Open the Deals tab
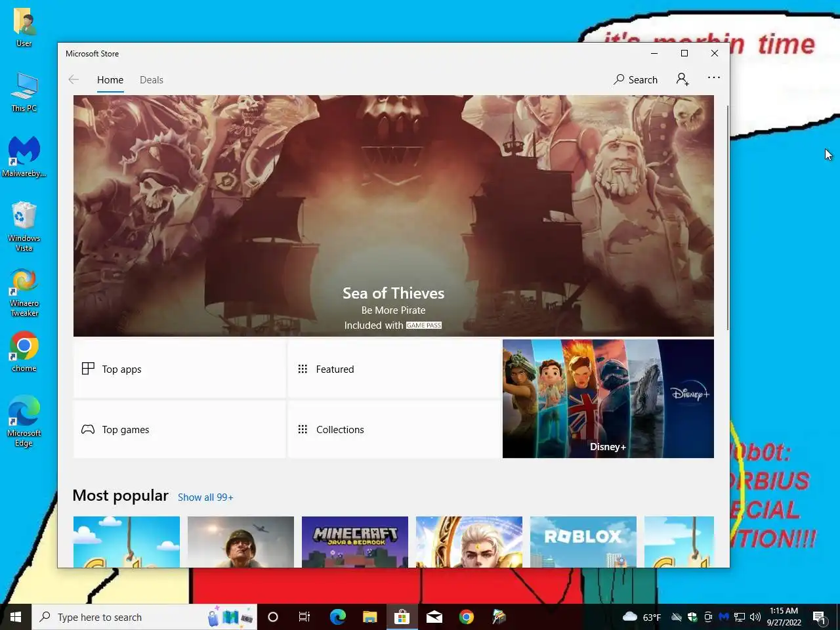 point(152,80)
